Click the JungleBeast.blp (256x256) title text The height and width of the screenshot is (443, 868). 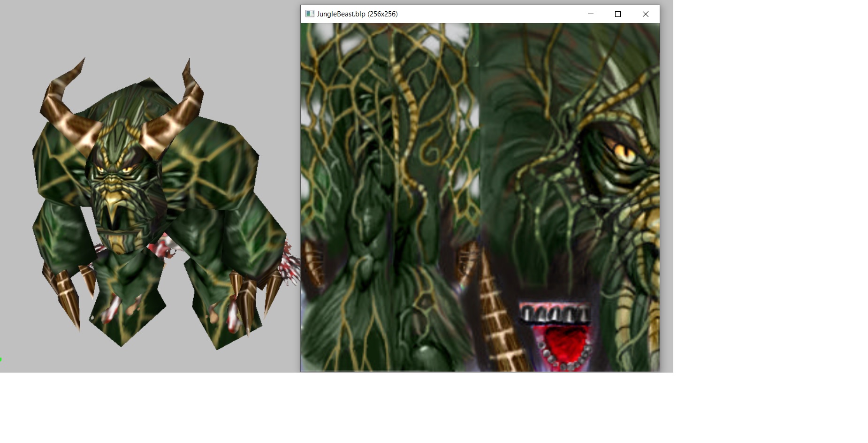357,14
